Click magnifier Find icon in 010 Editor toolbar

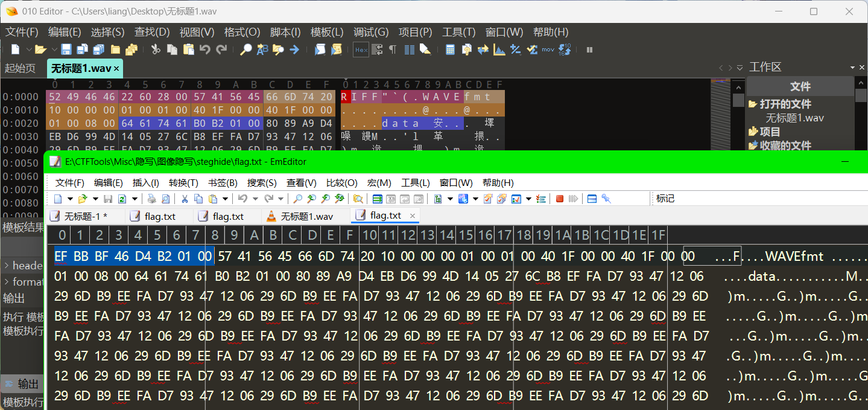tap(246, 50)
